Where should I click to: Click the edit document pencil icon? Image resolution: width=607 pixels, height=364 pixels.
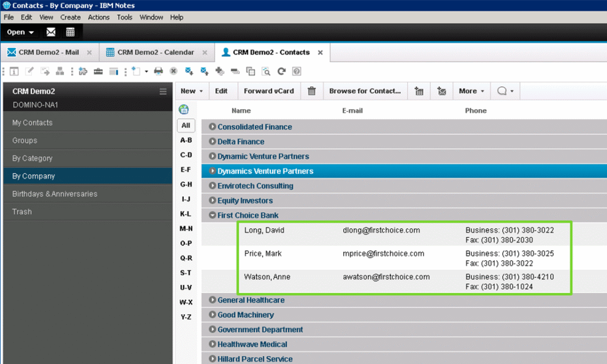click(x=30, y=71)
